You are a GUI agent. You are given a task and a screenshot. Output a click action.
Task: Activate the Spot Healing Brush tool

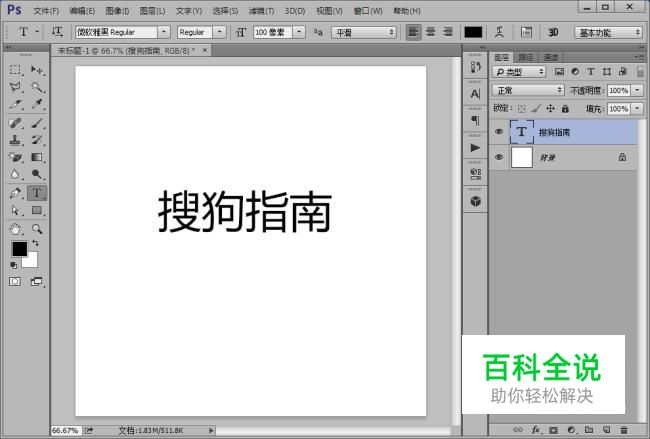click(x=15, y=123)
